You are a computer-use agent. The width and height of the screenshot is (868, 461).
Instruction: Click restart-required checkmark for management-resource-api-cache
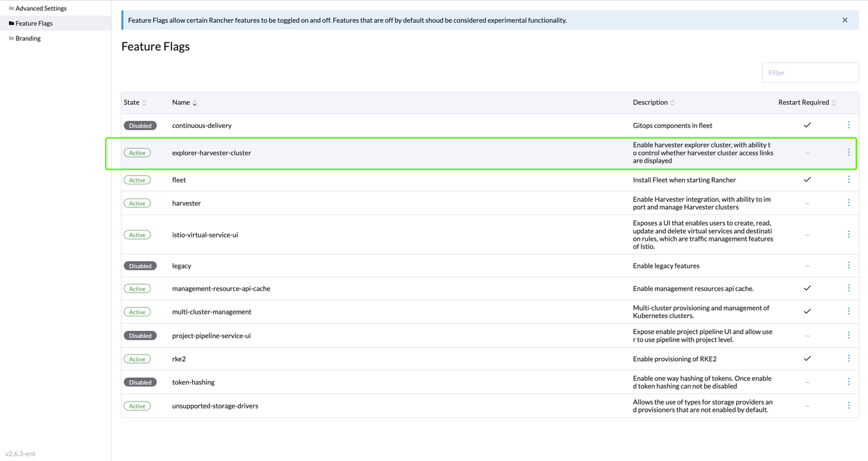click(807, 288)
